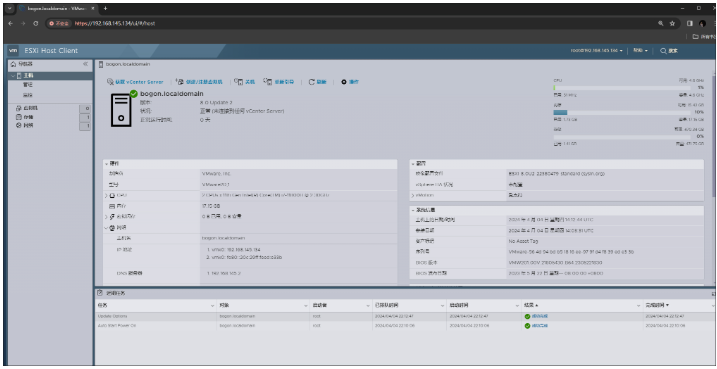Click the large host server icon
The width and height of the screenshot is (717, 369).
121,110
